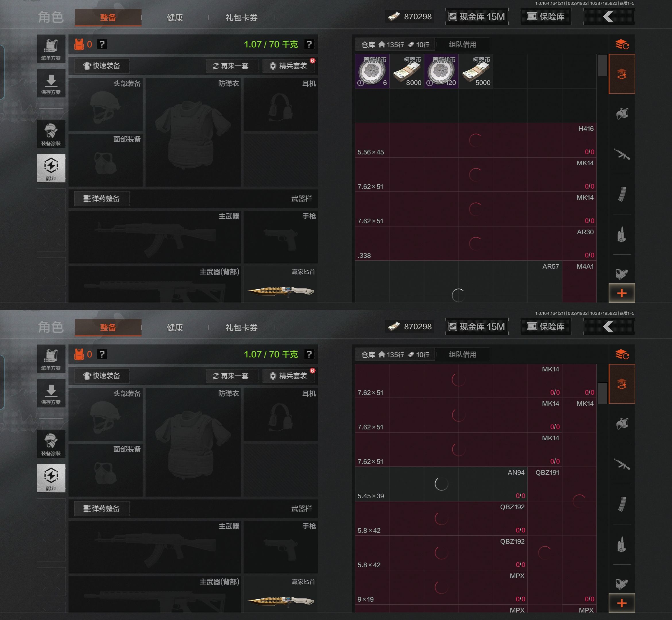
Task: Click 保存方案 download icon in lower screen
Action: [x=51, y=393]
